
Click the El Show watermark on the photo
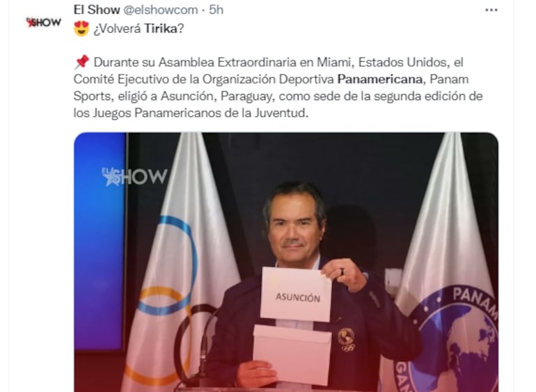tap(134, 176)
